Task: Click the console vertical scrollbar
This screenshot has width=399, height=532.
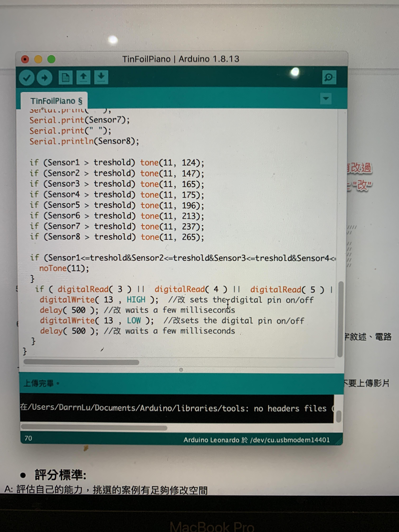Action: [x=339, y=417]
